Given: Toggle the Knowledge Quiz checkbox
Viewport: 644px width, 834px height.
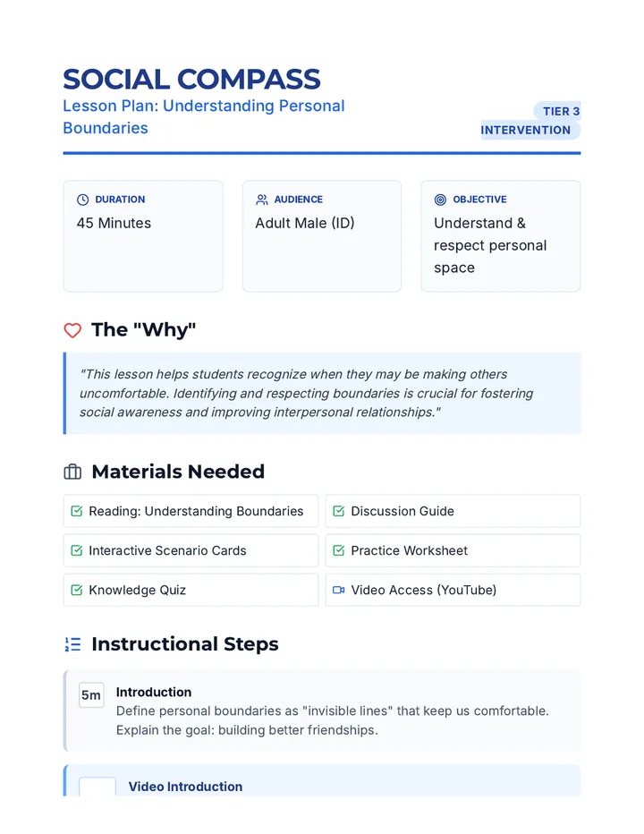Looking at the screenshot, I should [x=77, y=590].
